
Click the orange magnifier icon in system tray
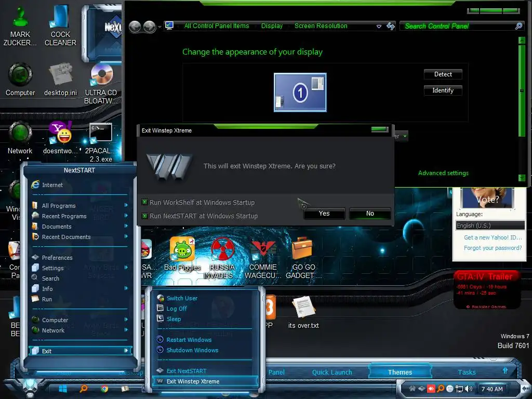(441, 389)
